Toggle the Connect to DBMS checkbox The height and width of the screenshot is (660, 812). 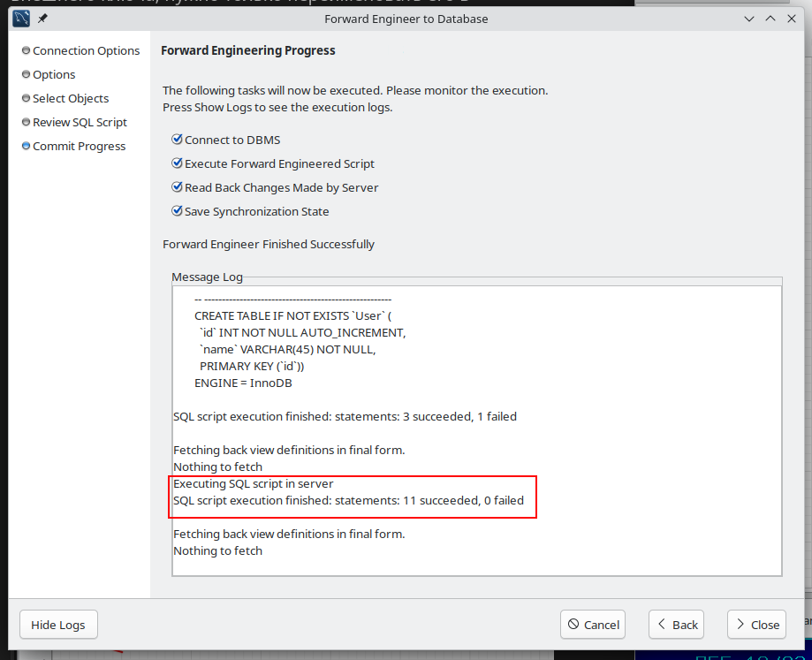(178, 140)
